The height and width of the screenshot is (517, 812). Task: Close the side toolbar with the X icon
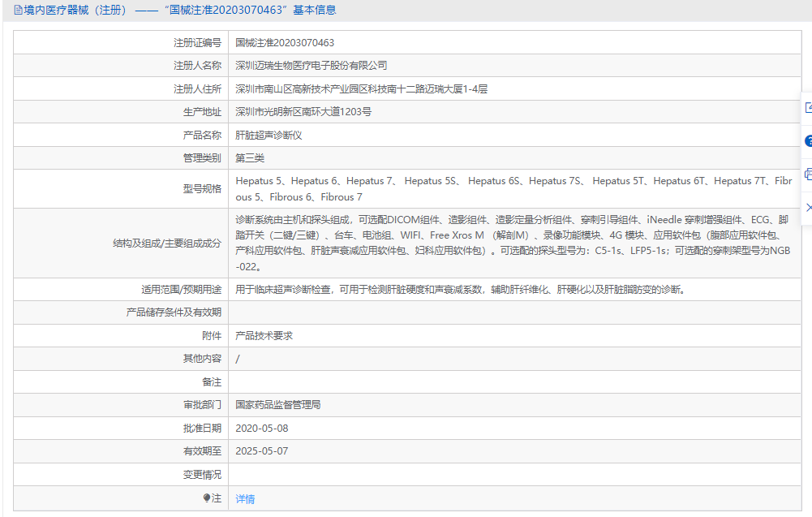(809, 207)
